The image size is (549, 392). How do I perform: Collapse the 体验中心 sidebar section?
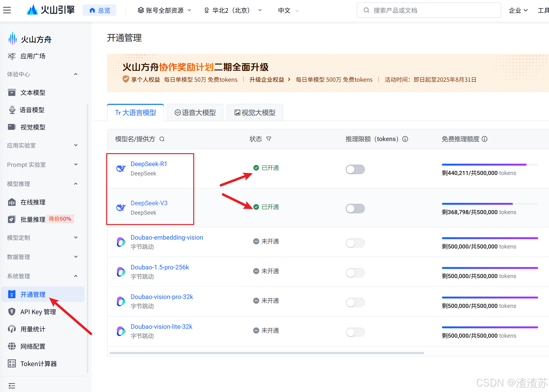[76, 74]
